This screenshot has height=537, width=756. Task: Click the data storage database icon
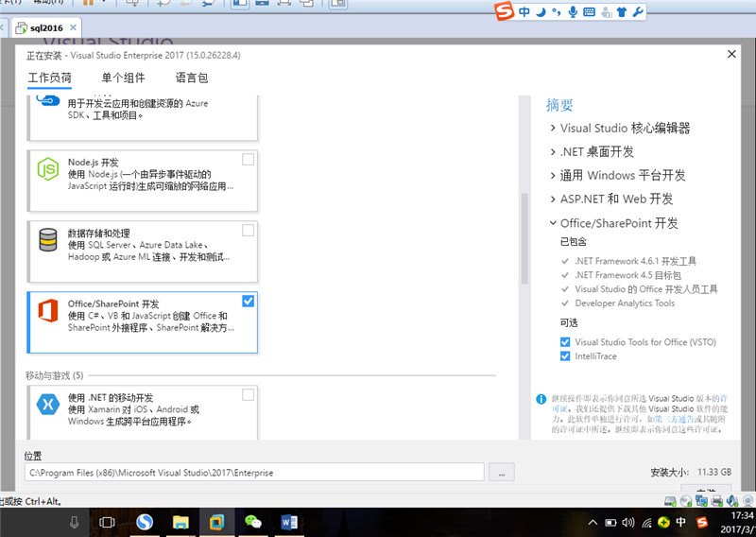pyautogui.click(x=48, y=239)
